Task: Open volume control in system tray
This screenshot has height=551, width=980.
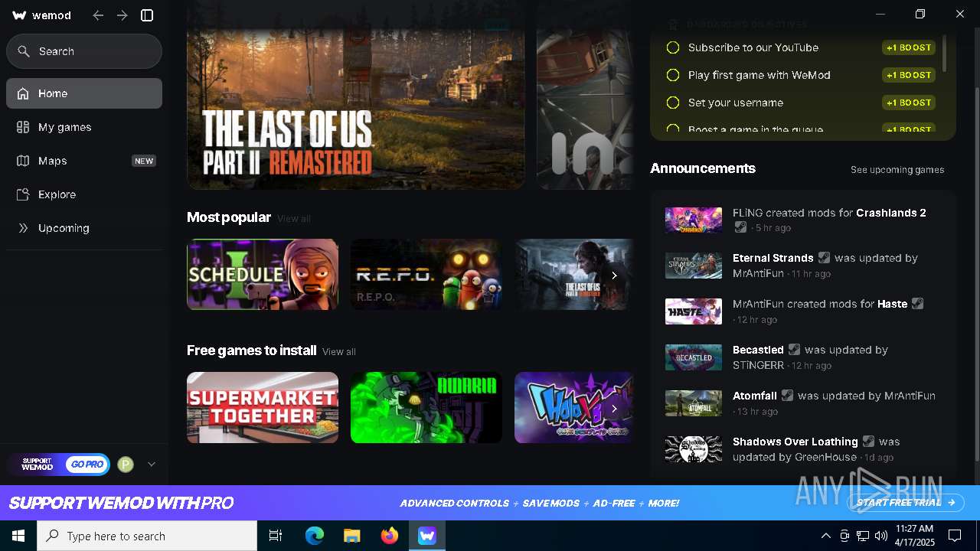Action: click(x=881, y=536)
